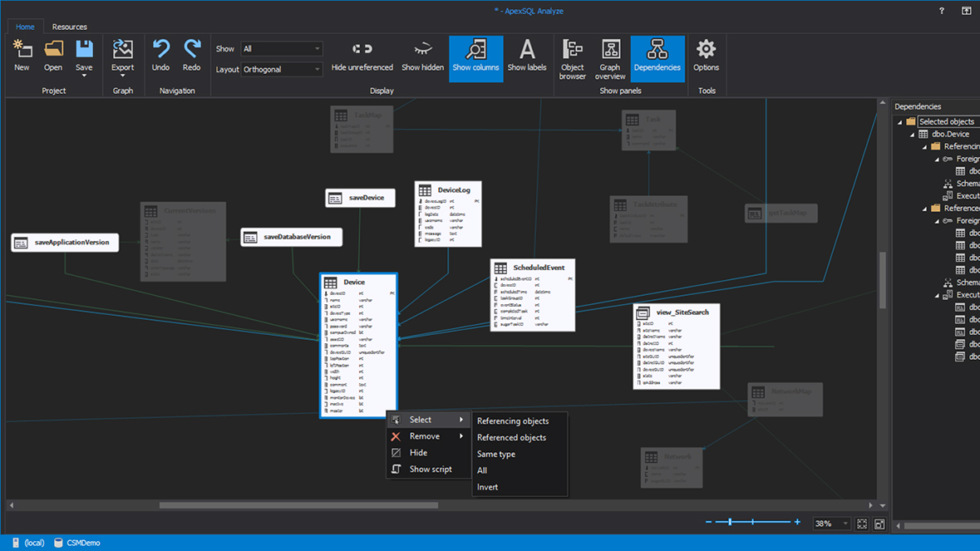The image size is (980, 551).
Task: Open the Show filter dropdown
Action: point(282,49)
